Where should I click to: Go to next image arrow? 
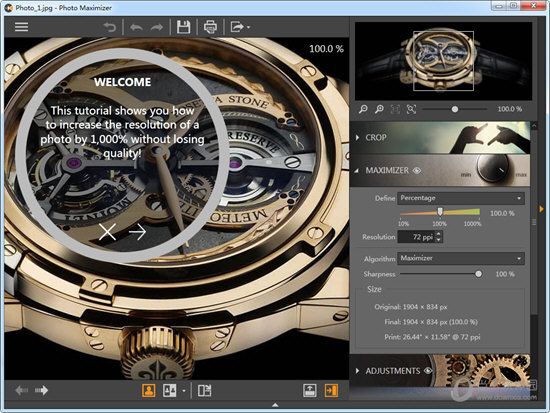[x=41, y=390]
